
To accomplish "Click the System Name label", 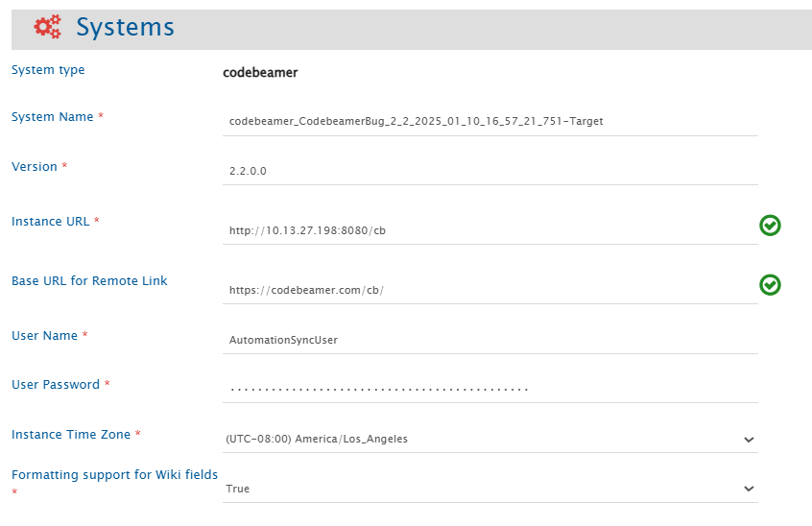I will (53, 117).
